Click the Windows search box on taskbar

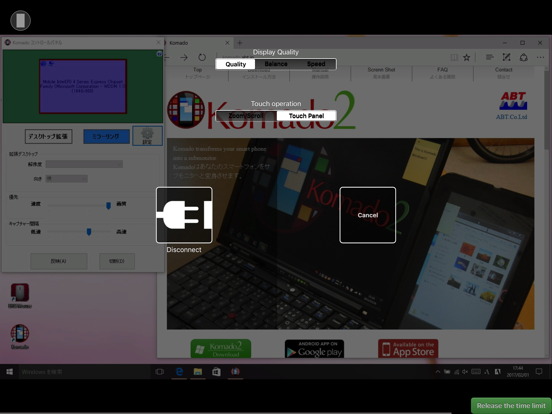(x=84, y=372)
